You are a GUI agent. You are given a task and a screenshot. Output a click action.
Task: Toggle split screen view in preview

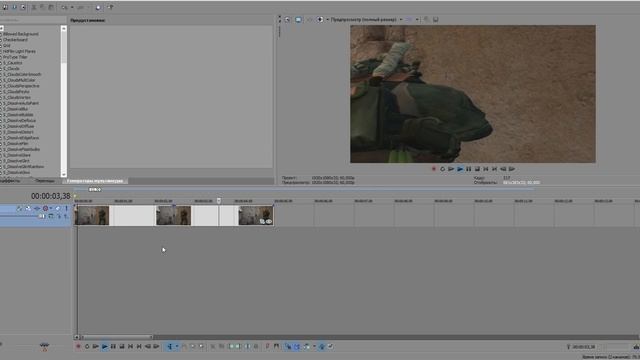click(320, 20)
